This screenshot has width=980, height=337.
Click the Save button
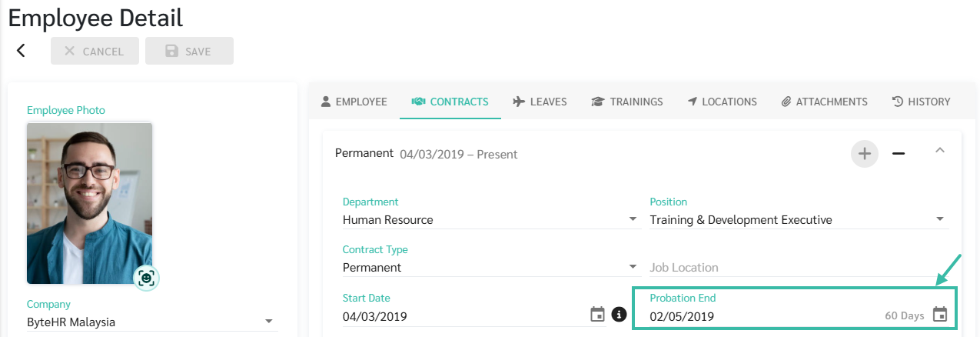click(x=189, y=51)
